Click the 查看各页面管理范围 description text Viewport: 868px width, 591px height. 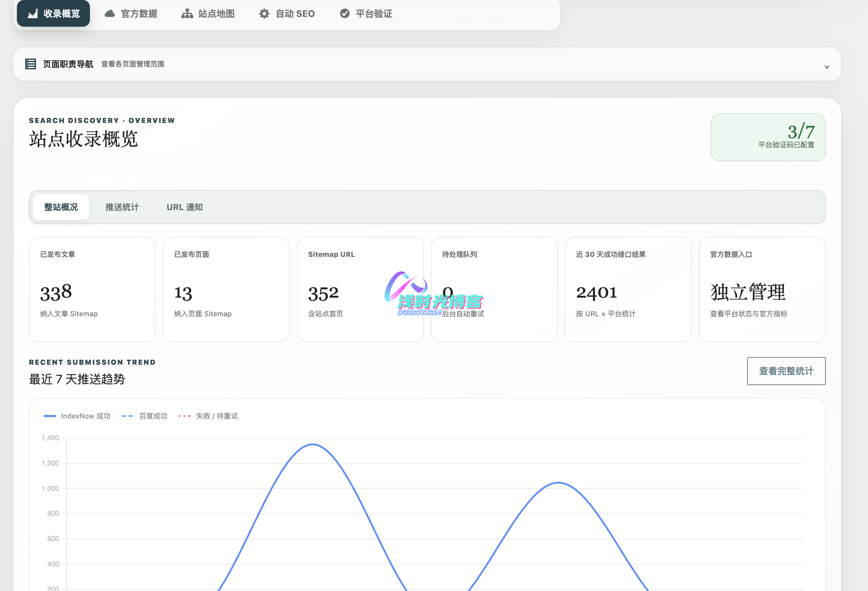[132, 64]
